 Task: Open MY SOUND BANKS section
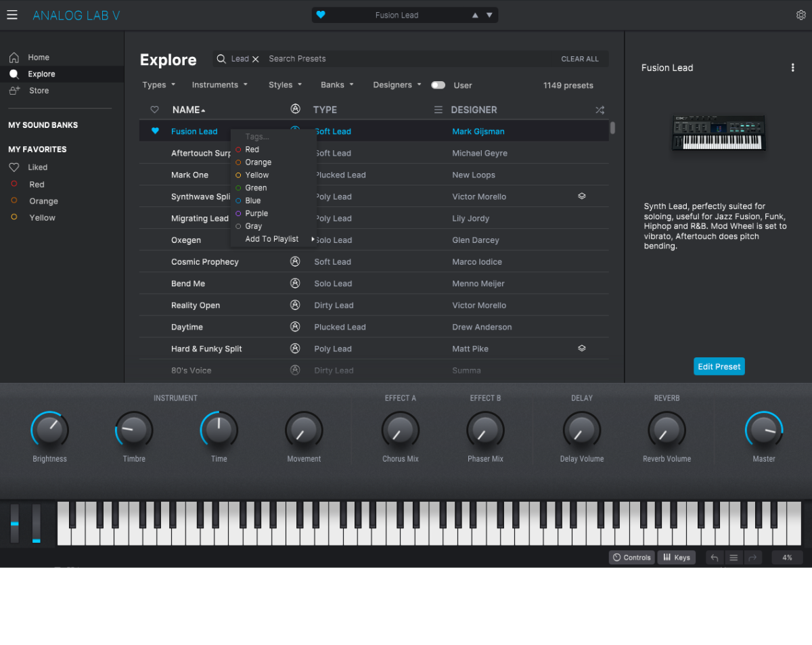[x=43, y=125]
